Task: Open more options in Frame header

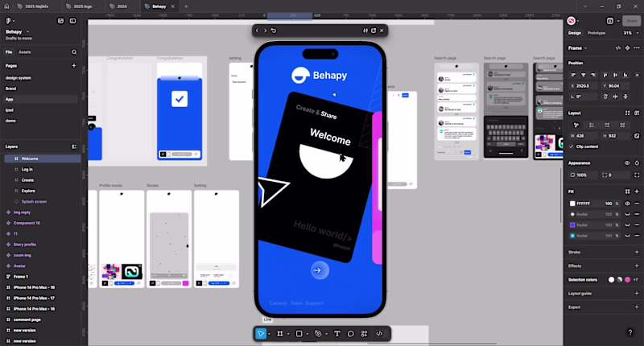Action: pyautogui.click(x=637, y=48)
